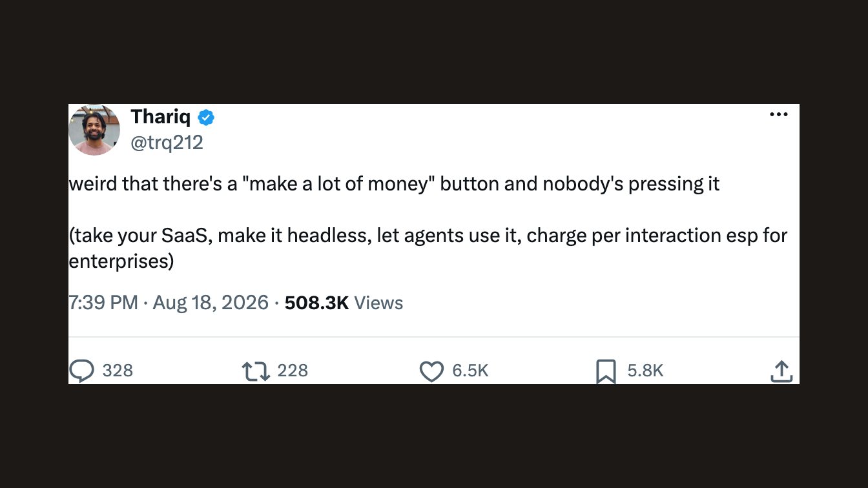Open the three-dot more options menu
868x488 pixels.
coord(779,114)
